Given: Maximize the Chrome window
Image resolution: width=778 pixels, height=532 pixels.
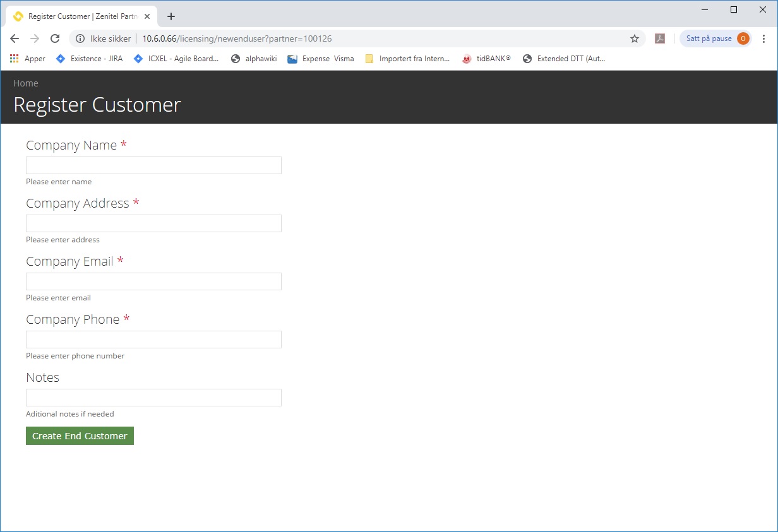Looking at the screenshot, I should click(733, 9).
